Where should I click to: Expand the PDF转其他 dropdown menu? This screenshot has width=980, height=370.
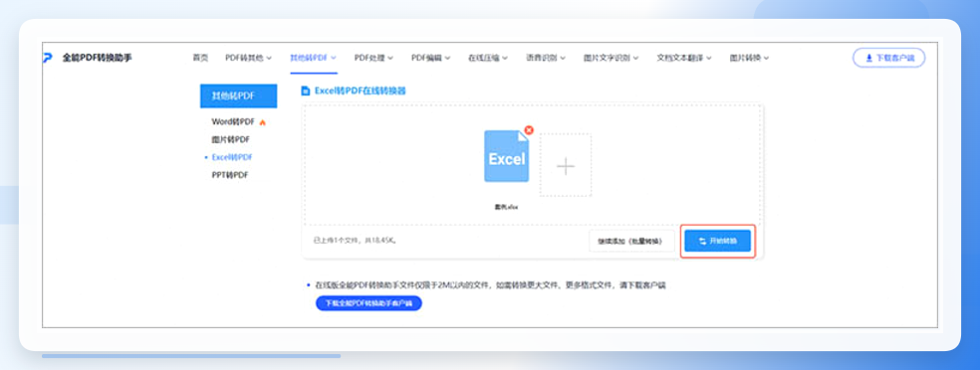tap(249, 58)
